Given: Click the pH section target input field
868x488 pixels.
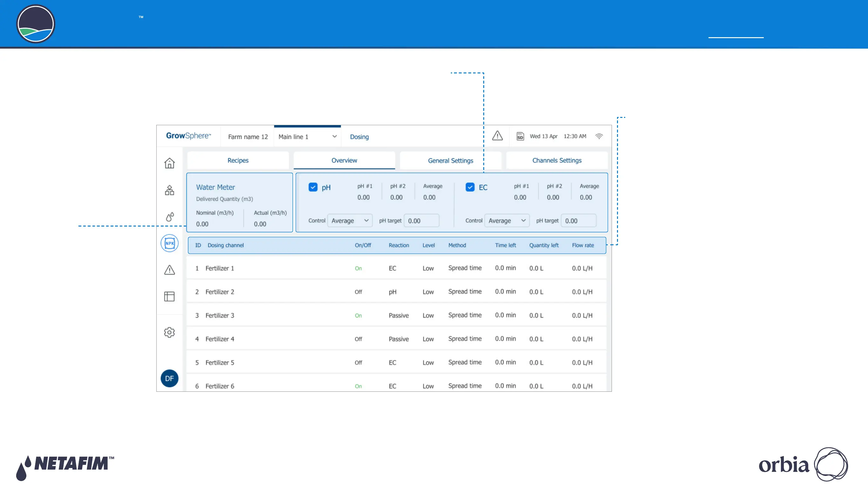Looking at the screenshot, I should tap(422, 221).
